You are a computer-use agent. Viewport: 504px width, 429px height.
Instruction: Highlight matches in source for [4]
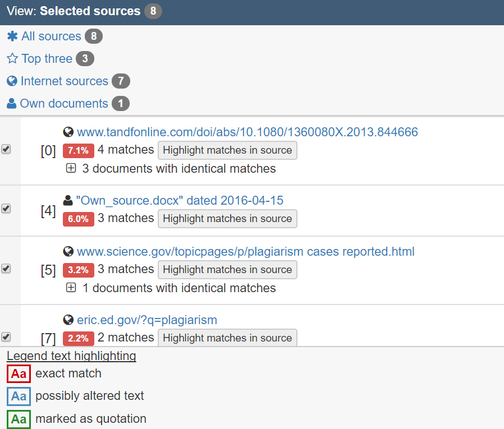227,219
